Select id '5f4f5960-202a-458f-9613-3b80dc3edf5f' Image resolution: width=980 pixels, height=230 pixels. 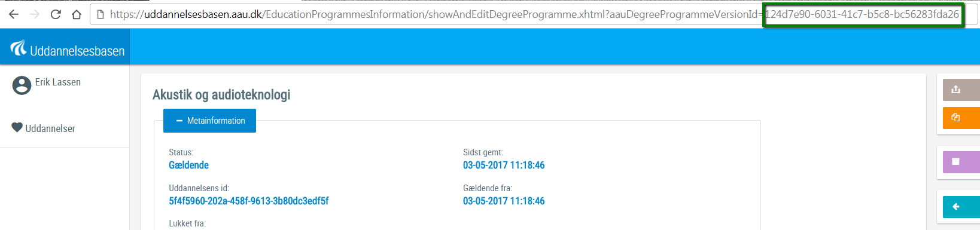click(x=249, y=201)
